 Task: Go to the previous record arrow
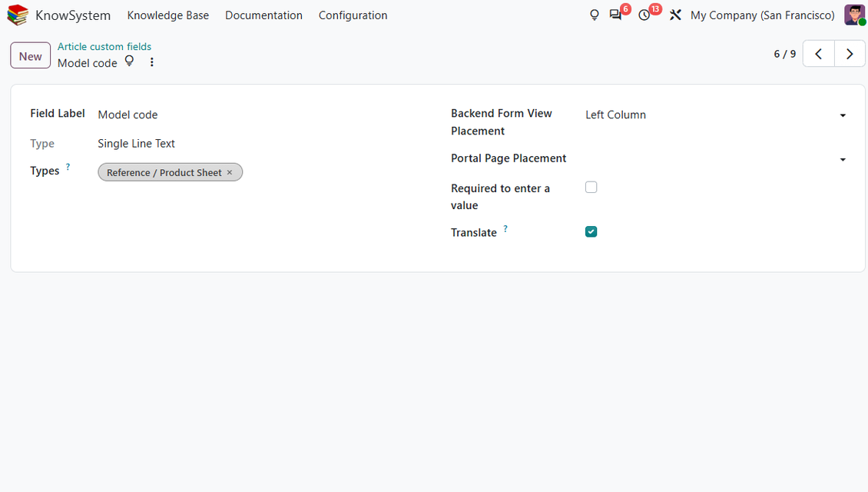pyautogui.click(x=818, y=54)
